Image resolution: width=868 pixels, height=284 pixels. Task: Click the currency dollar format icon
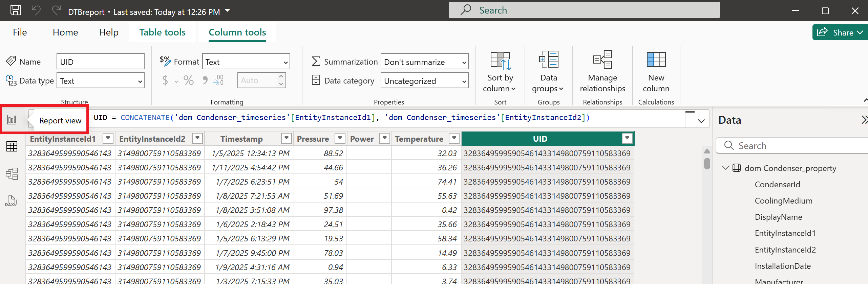[165, 80]
